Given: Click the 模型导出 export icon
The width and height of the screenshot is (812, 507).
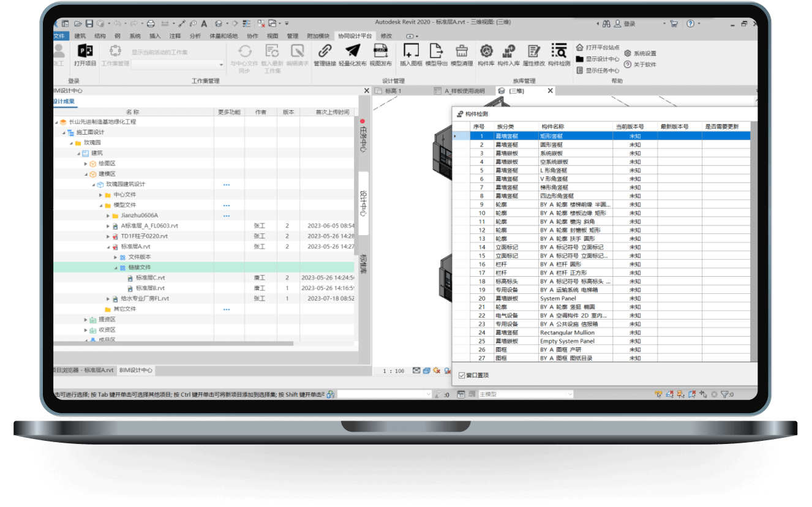Looking at the screenshot, I should tap(436, 51).
